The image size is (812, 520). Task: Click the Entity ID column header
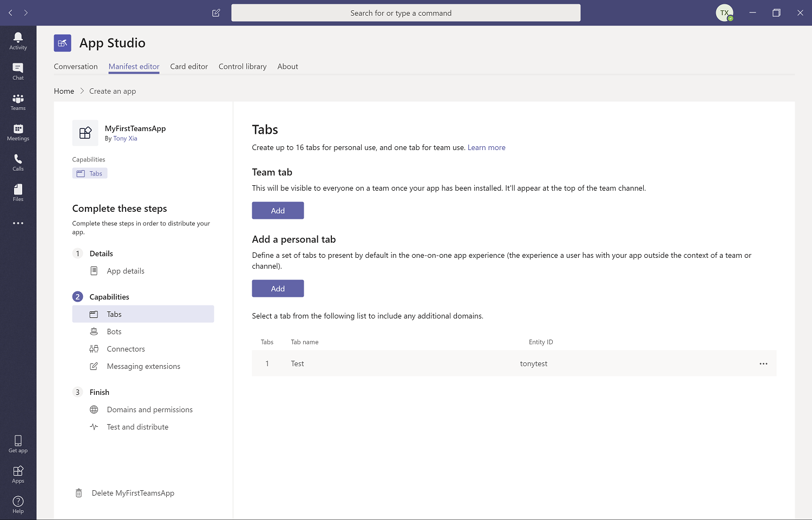click(541, 342)
